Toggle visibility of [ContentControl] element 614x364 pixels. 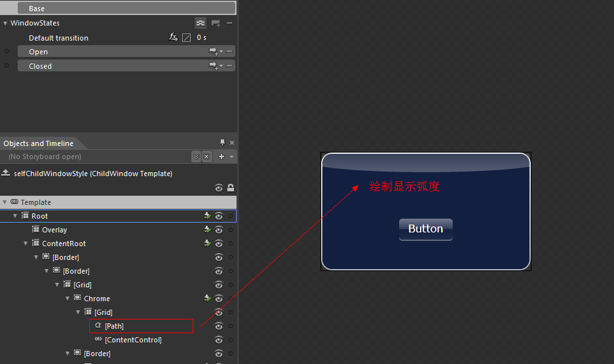[x=219, y=340]
